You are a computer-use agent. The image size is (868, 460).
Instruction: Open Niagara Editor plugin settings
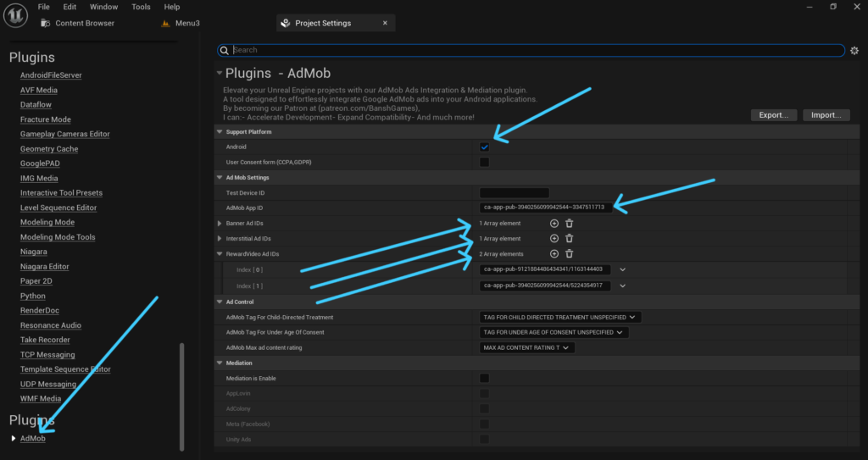coord(44,266)
